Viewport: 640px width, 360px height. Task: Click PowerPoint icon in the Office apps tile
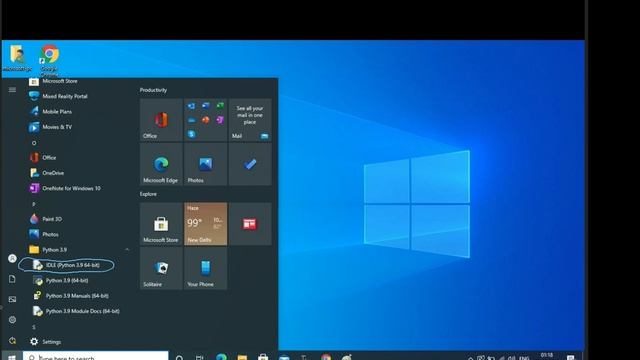[206, 120]
